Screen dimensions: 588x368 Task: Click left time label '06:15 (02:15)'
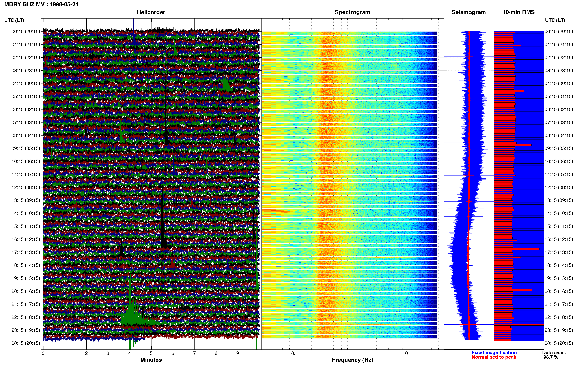[26, 109]
